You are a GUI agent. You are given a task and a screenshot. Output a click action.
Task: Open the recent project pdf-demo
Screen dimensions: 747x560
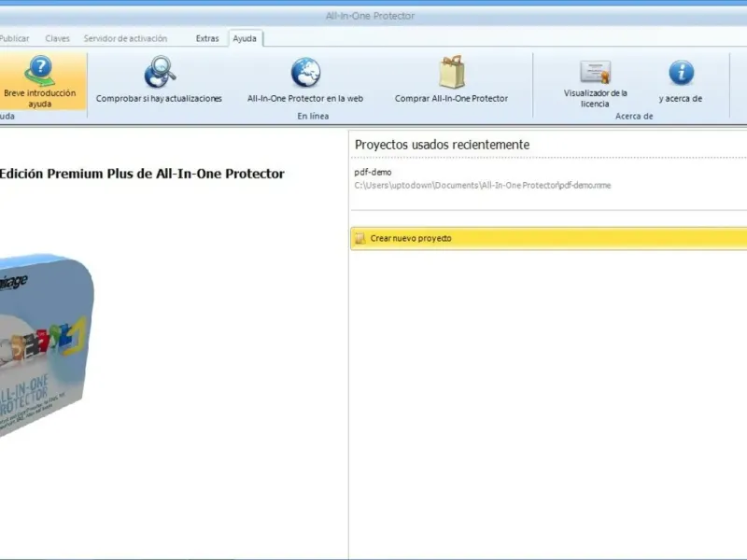coord(373,172)
